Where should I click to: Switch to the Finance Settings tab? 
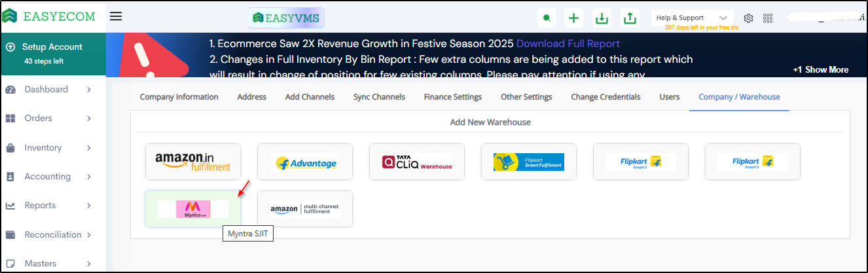(x=452, y=97)
